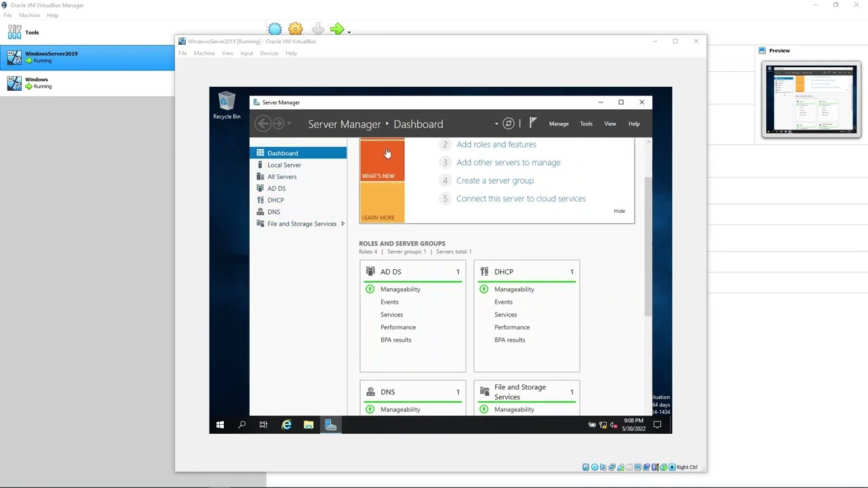The height and width of the screenshot is (488, 868).
Task: Open the View menu in Server Manager
Action: 610,124
